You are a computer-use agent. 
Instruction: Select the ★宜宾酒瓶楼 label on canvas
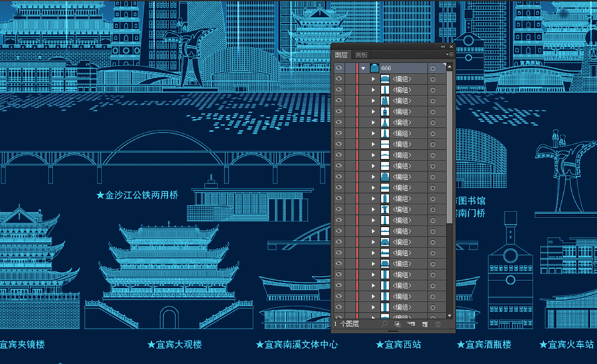point(484,345)
